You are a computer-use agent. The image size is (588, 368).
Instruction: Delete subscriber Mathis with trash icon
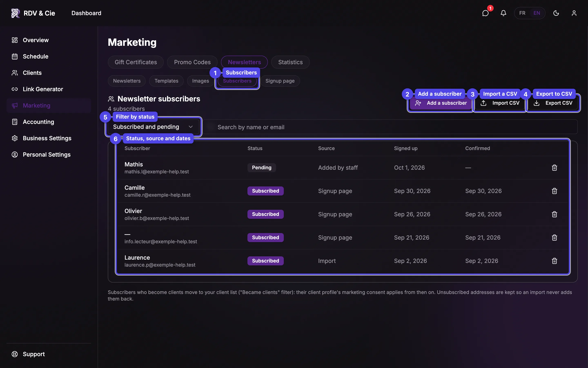pos(554,168)
